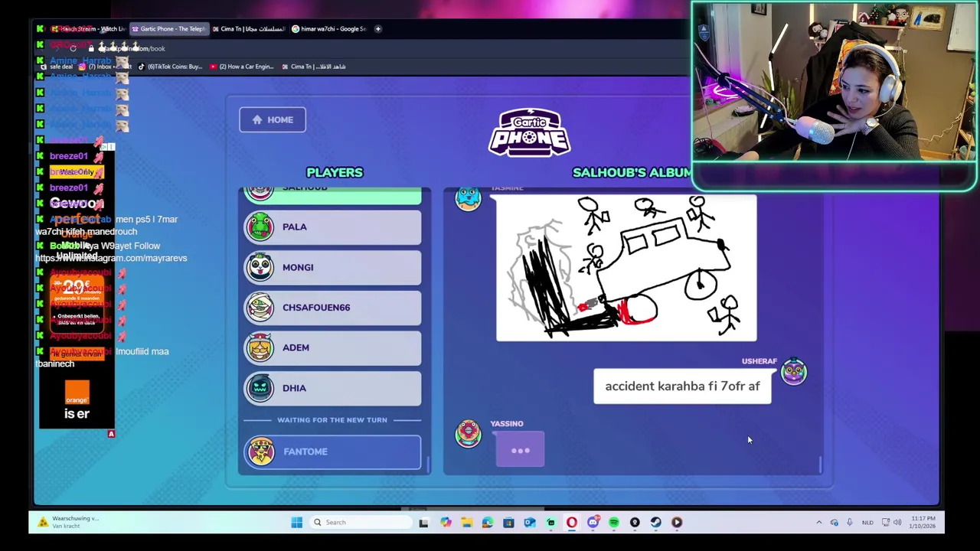Click DHIA's dark teal avatar icon
This screenshot has height=551, width=980.
(260, 388)
